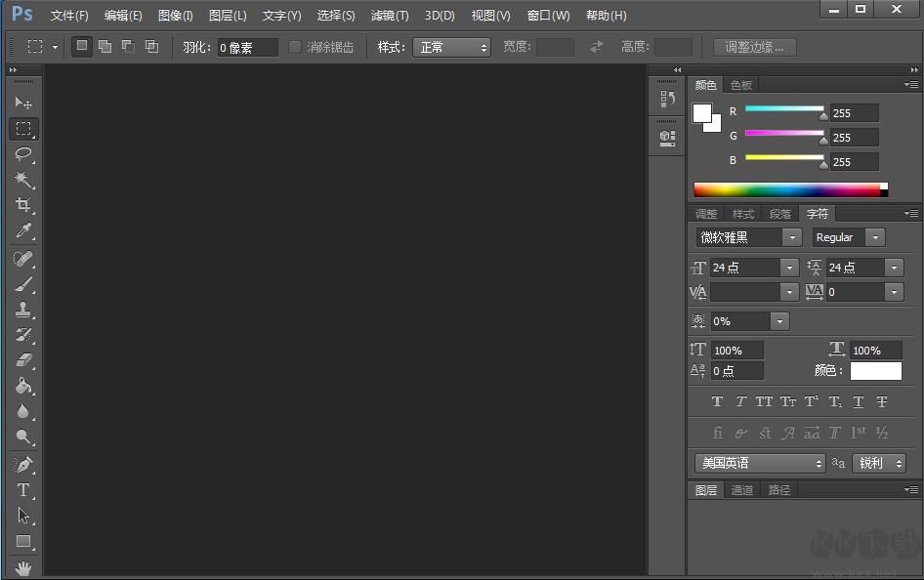Viewport: 924px width, 580px height.
Task: Switch to the 通道 tab
Action: click(x=742, y=489)
